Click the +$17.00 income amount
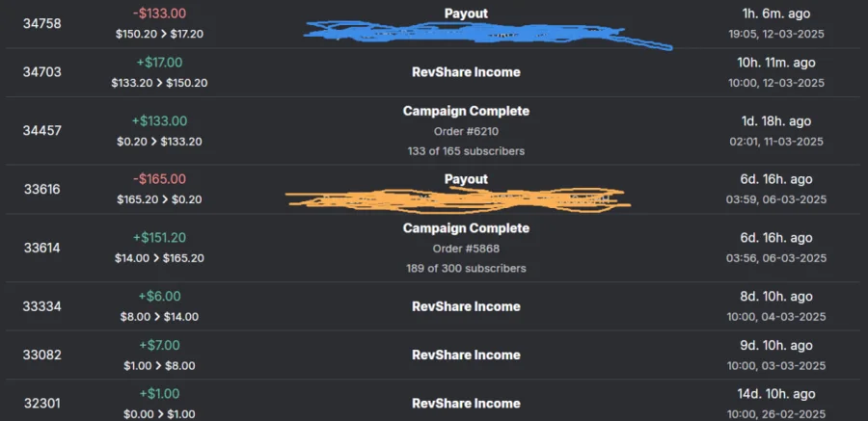This screenshot has width=868, height=421. (159, 63)
